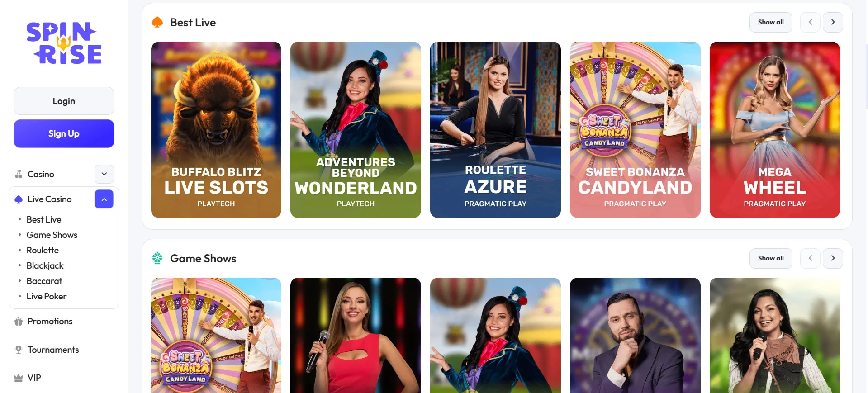The image size is (868, 393).
Task: Click the orange Best Live section icon
Action: 157,22
